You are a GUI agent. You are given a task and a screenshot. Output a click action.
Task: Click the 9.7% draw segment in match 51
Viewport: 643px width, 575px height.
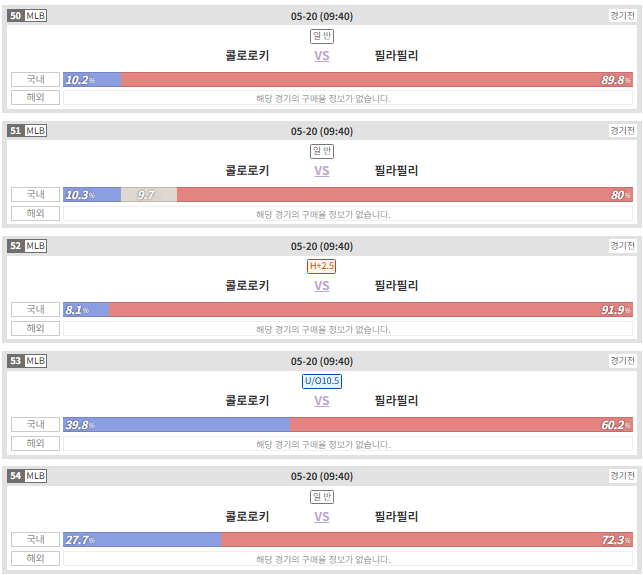click(149, 195)
